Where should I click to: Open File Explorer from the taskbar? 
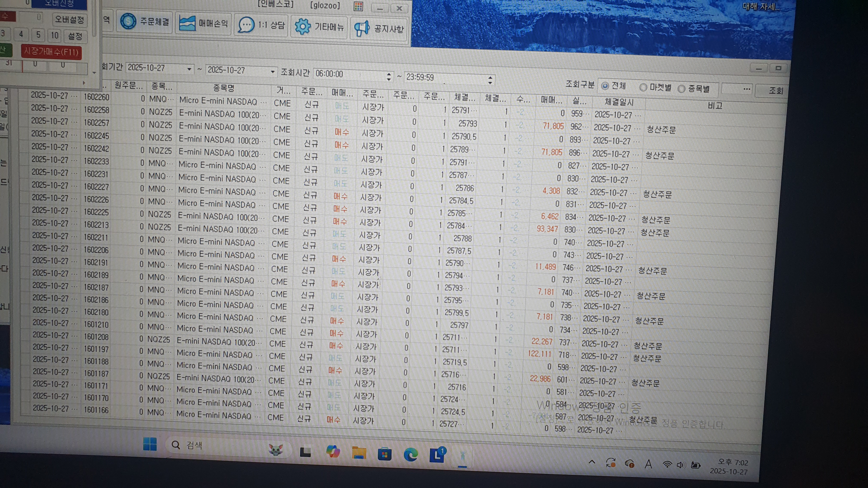coord(359,453)
